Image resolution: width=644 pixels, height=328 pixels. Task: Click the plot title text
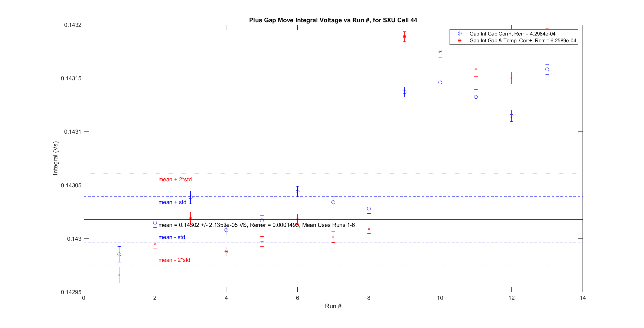pyautogui.click(x=333, y=20)
